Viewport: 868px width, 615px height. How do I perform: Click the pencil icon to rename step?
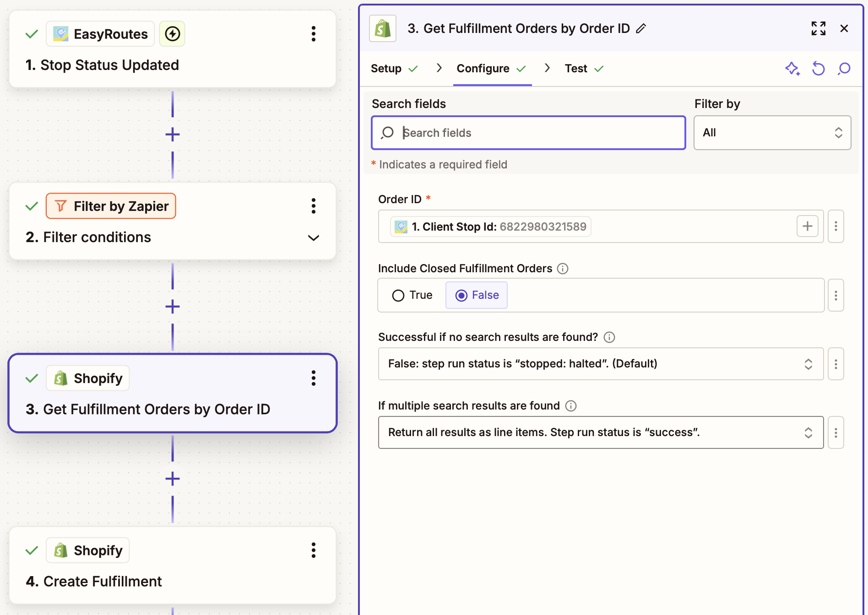(641, 28)
